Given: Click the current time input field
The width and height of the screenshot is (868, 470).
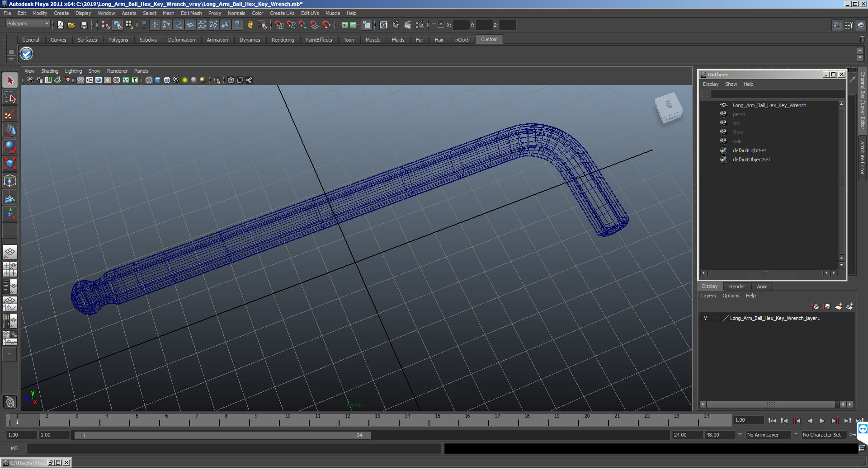Looking at the screenshot, I should 748,420.
